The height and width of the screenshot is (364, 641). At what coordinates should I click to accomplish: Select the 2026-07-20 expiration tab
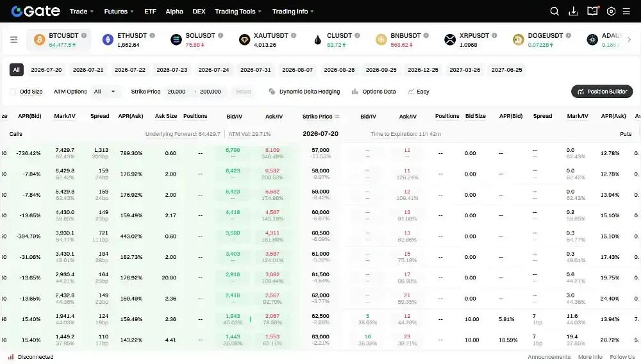[x=46, y=70]
